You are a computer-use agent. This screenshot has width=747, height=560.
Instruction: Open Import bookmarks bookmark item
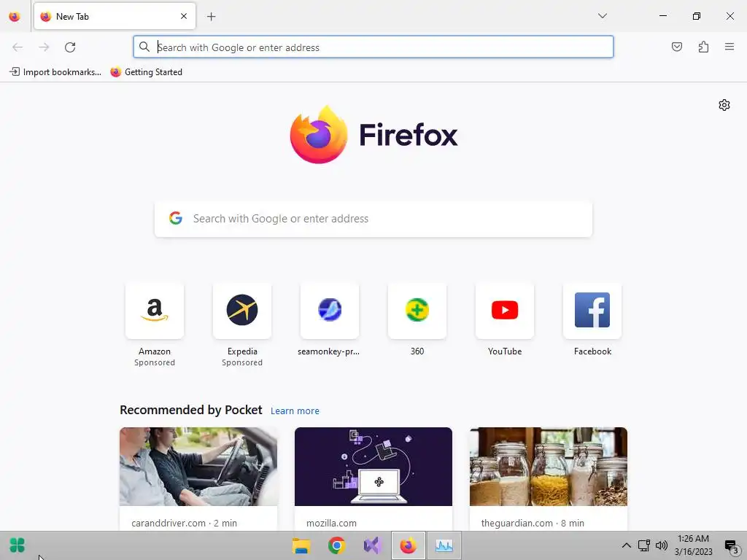point(55,72)
